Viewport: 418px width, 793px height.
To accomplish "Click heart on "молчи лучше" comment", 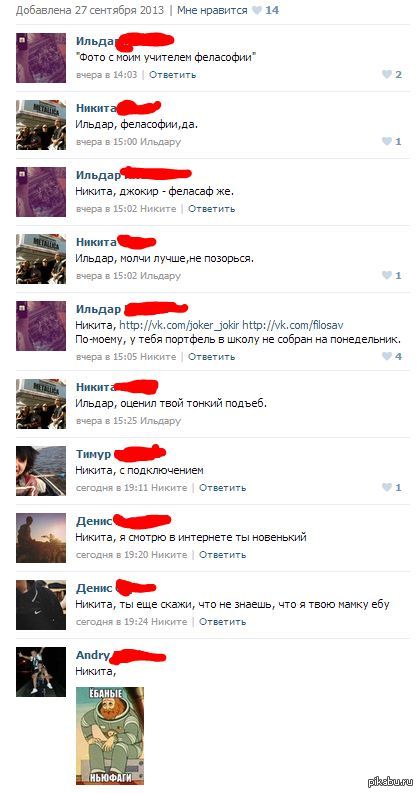I will [387, 276].
